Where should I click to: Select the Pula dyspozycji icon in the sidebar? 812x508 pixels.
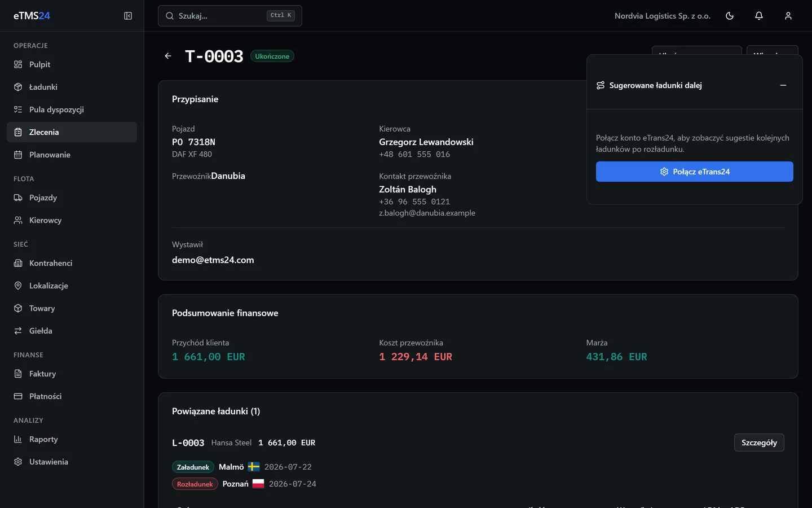coord(18,110)
